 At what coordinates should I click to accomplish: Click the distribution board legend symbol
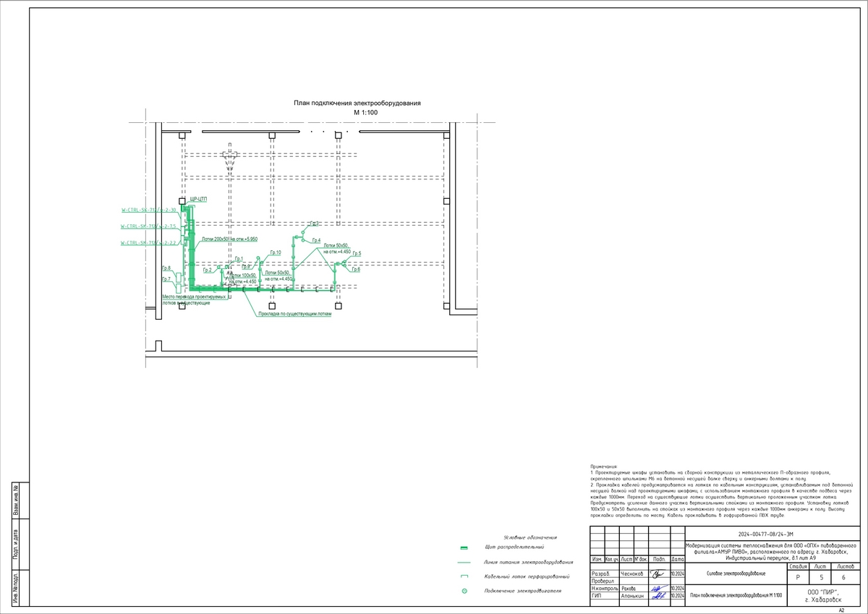464,547
